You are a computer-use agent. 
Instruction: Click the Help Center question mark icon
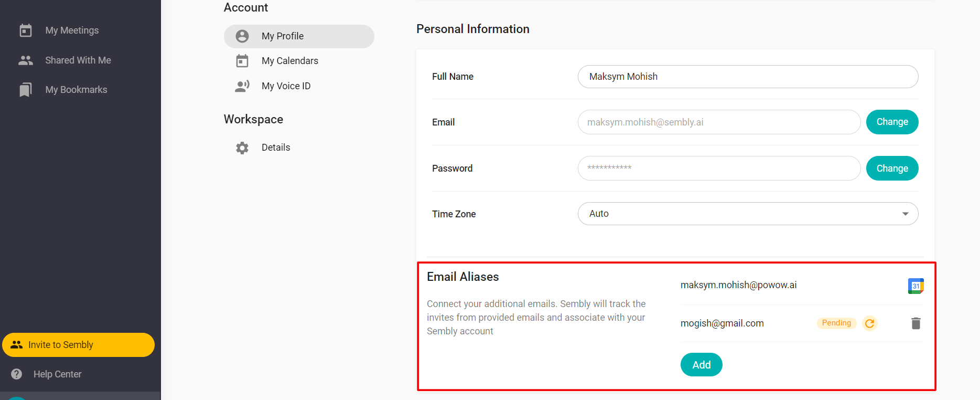coord(17,374)
